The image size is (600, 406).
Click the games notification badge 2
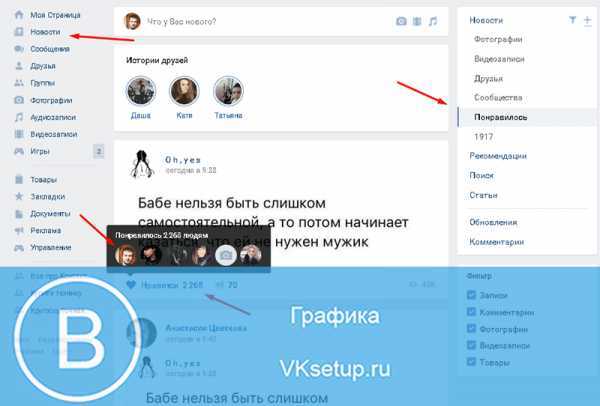click(99, 151)
